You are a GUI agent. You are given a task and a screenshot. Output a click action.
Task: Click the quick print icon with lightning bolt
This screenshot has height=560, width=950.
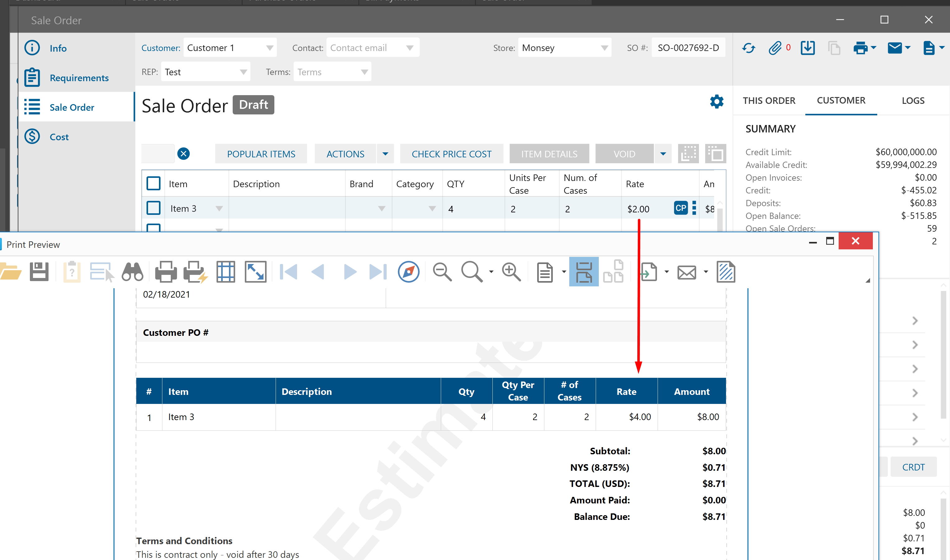click(x=195, y=272)
